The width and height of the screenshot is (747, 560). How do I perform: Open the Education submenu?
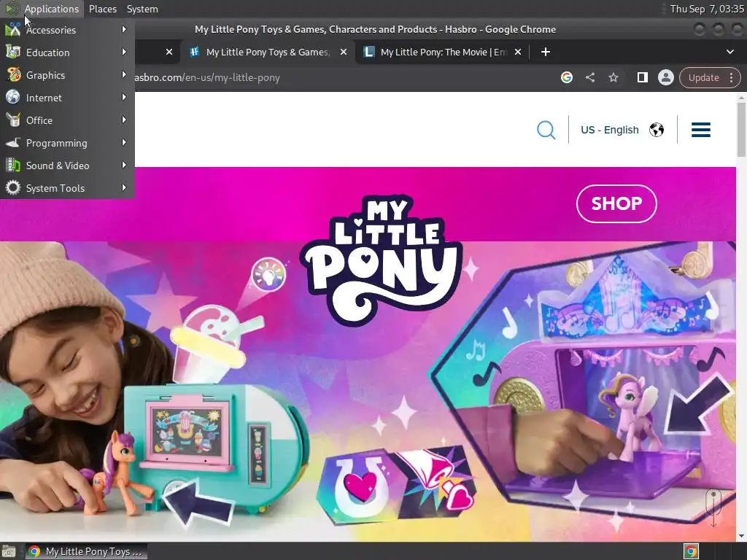point(67,52)
